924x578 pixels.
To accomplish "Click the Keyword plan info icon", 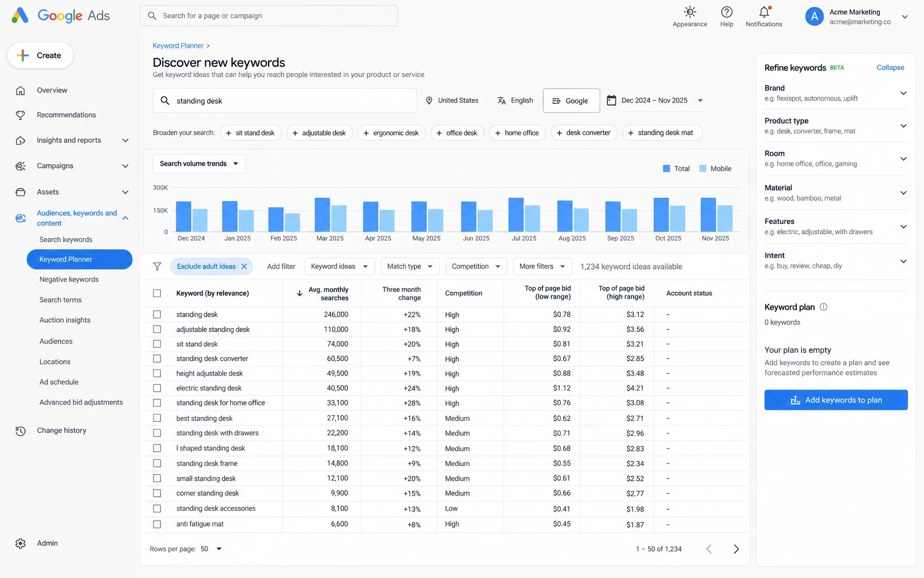I will [x=823, y=307].
